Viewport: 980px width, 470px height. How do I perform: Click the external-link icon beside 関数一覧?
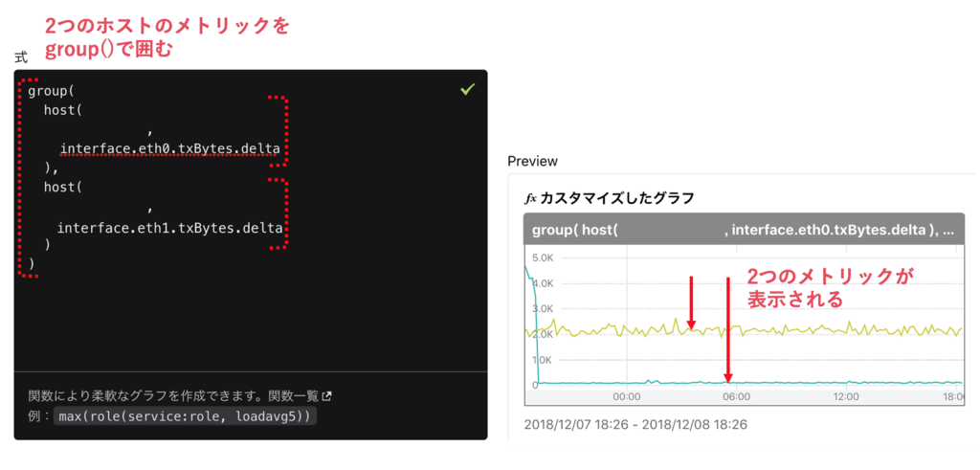pos(326,395)
